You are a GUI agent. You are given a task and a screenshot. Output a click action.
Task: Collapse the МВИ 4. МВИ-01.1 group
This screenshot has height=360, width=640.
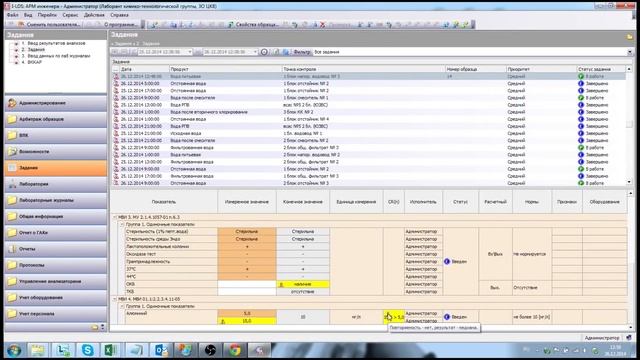tap(115, 299)
